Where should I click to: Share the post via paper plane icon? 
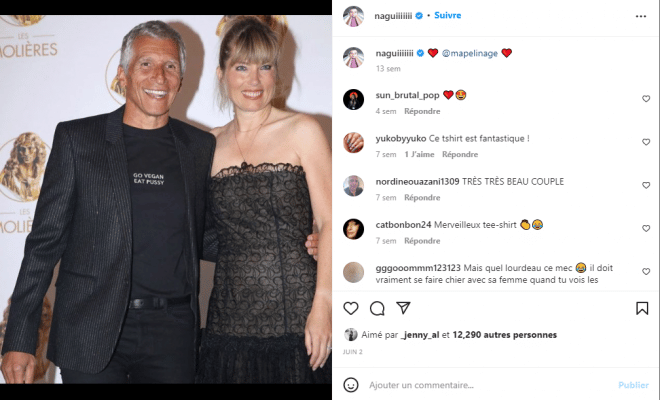(x=403, y=308)
